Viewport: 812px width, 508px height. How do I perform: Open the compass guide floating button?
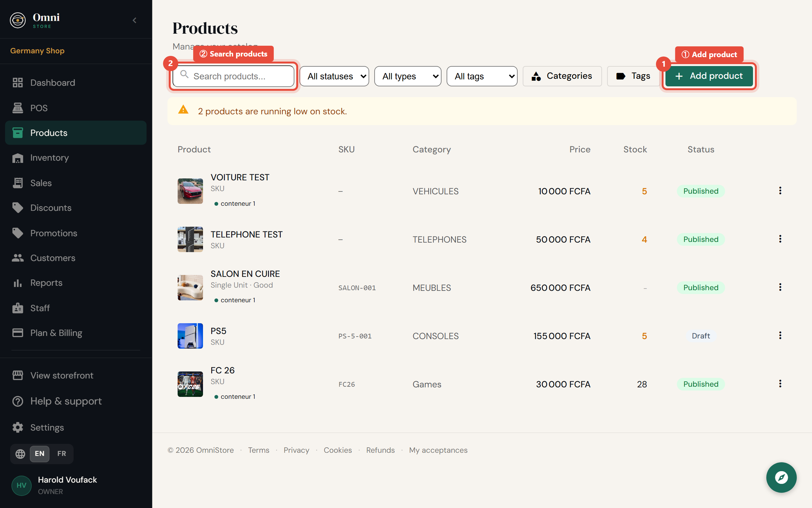point(781,478)
